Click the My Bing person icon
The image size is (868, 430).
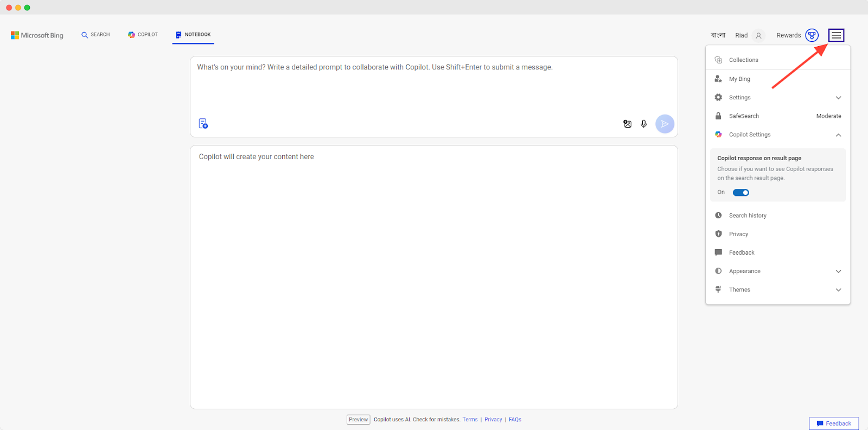point(718,79)
